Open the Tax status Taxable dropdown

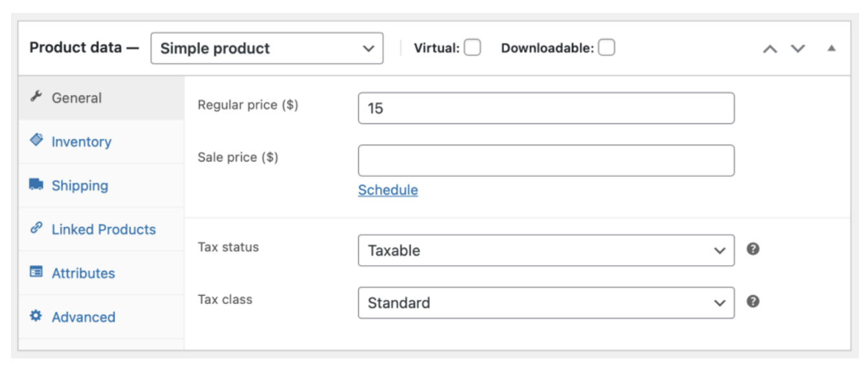546,250
